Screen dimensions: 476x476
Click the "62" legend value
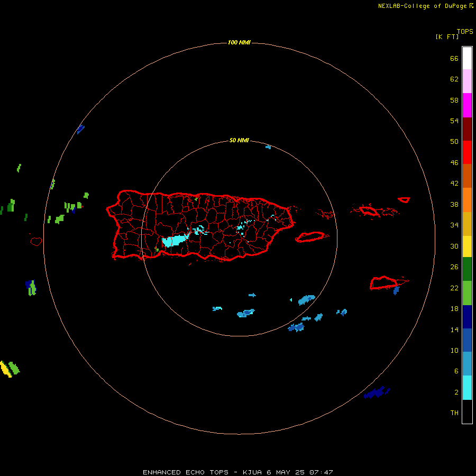coord(454,79)
